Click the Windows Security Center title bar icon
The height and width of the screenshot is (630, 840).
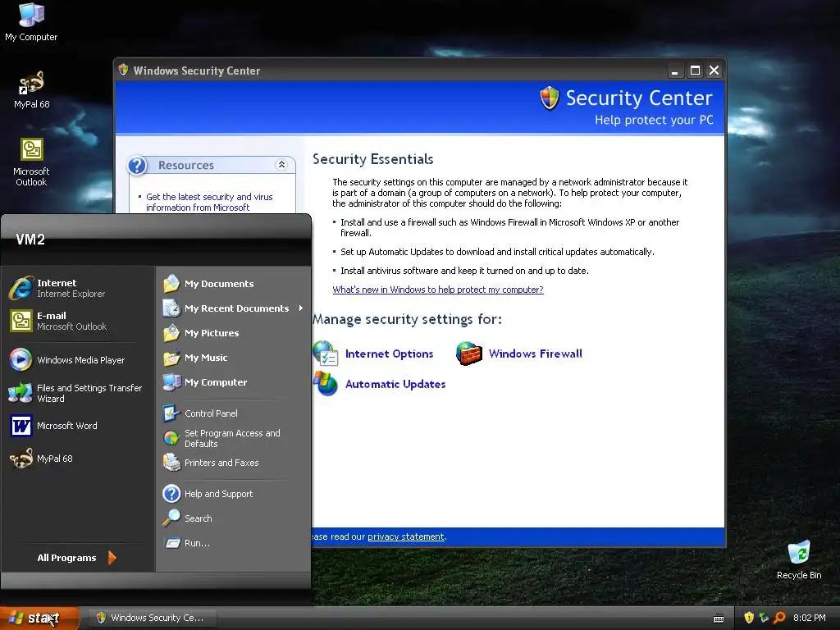[123, 71]
